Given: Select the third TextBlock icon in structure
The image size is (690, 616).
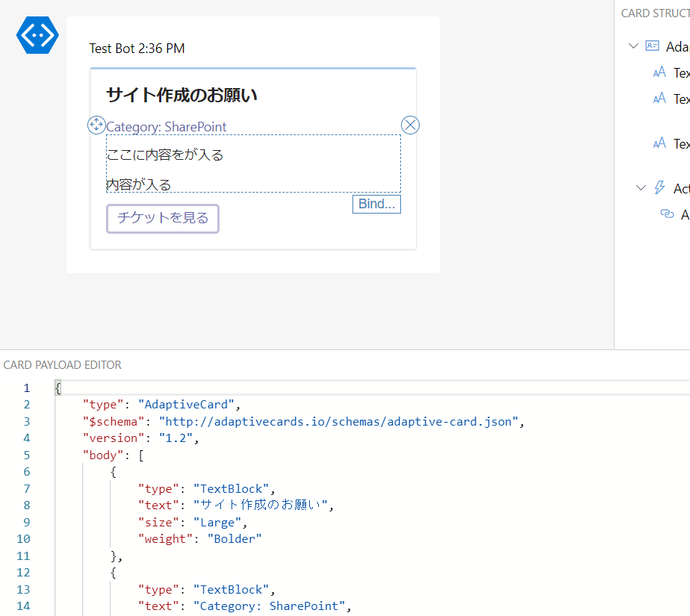Looking at the screenshot, I should click(659, 143).
